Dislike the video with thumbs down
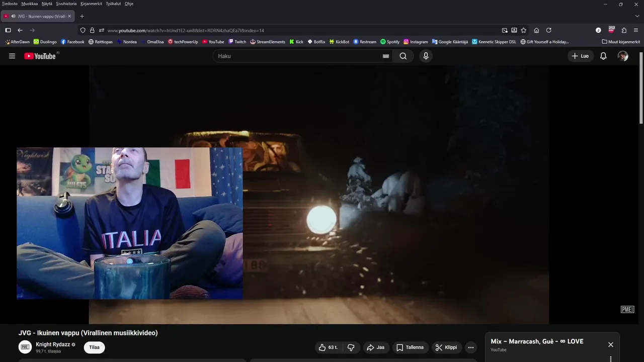Image resolution: width=644 pixels, height=362 pixels. tap(351, 347)
